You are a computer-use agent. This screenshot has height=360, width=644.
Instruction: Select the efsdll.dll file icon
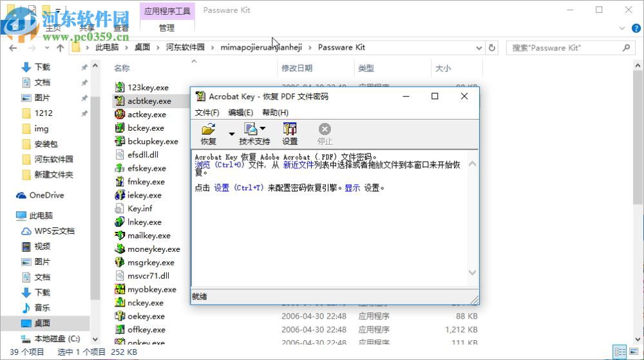[120, 155]
